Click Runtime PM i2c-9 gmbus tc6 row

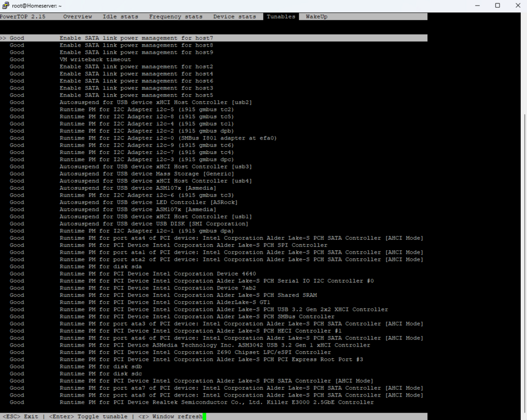click(x=122, y=145)
